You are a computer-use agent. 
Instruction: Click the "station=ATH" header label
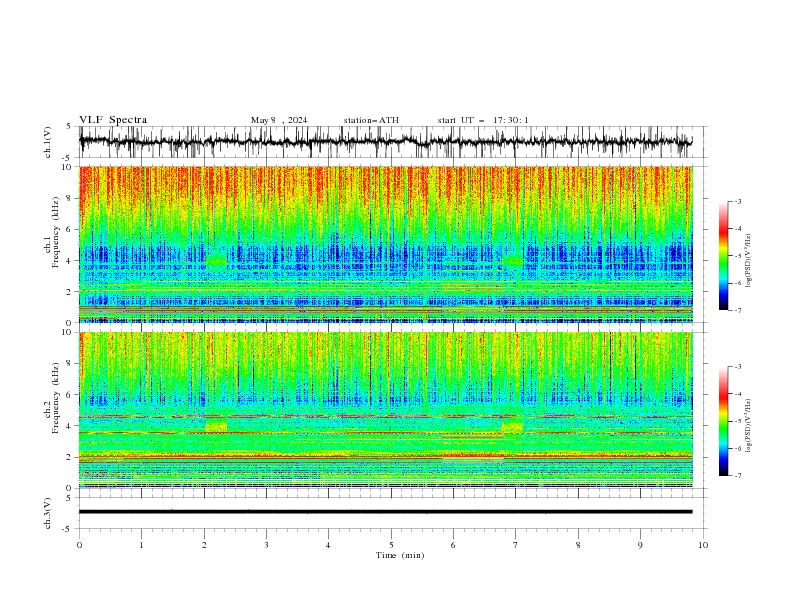click(x=371, y=120)
